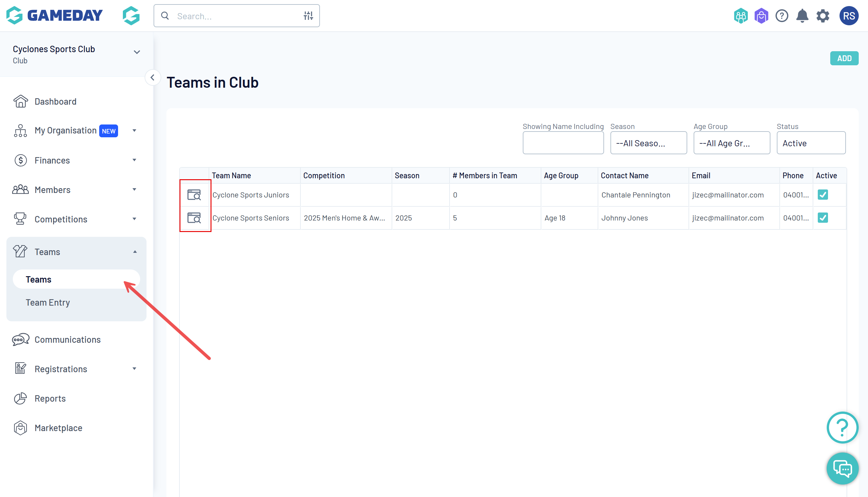Click the Showing Name Including field
This screenshot has height=497, width=868.
click(563, 143)
